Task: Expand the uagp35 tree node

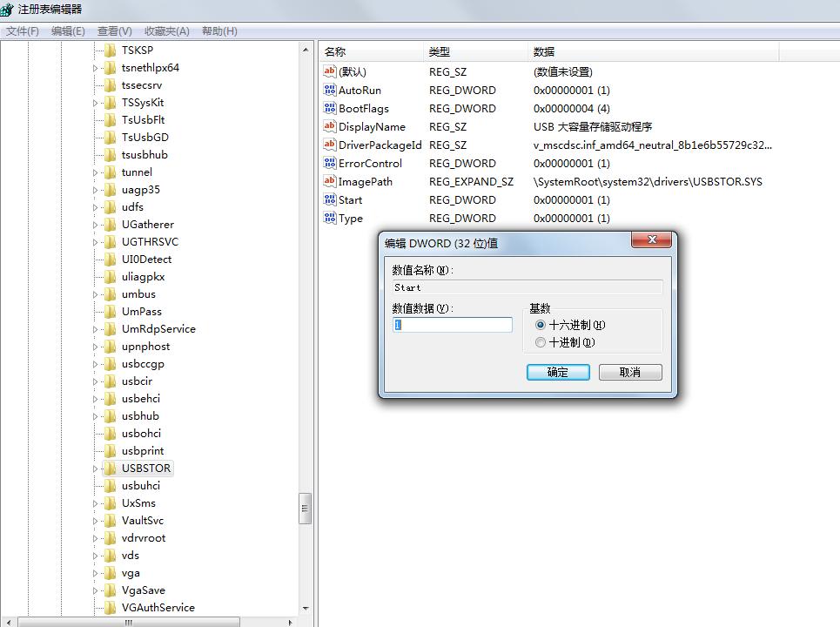Action: click(96, 190)
